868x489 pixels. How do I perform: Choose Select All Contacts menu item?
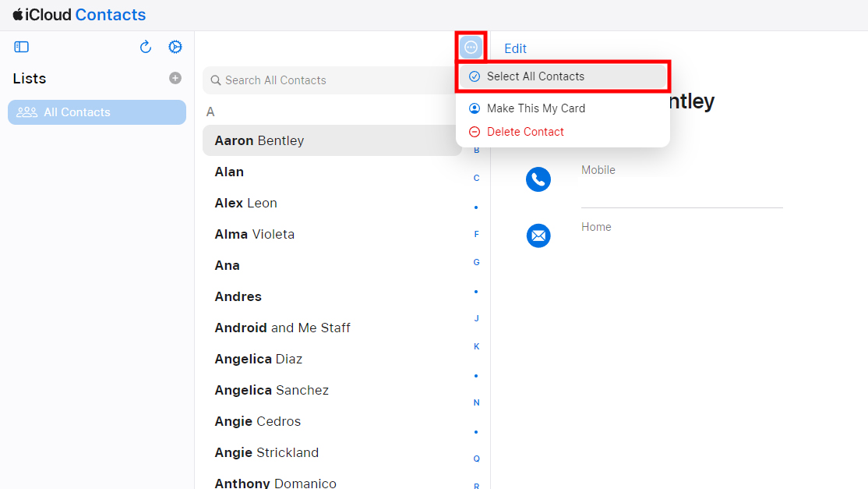(x=535, y=76)
